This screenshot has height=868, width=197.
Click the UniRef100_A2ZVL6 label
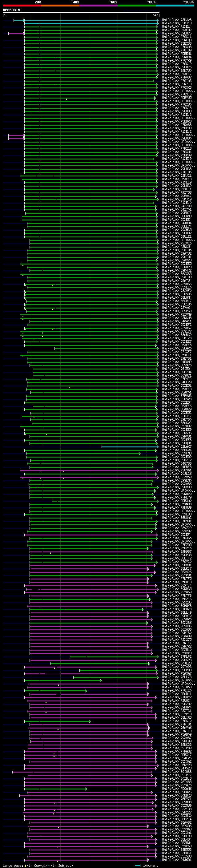pyautogui.click(x=176, y=243)
